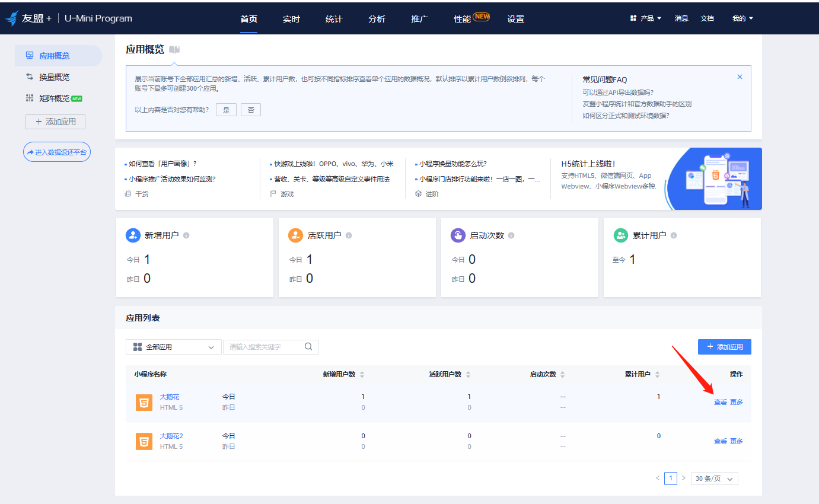Click the 累计用户 green icon

coord(620,235)
